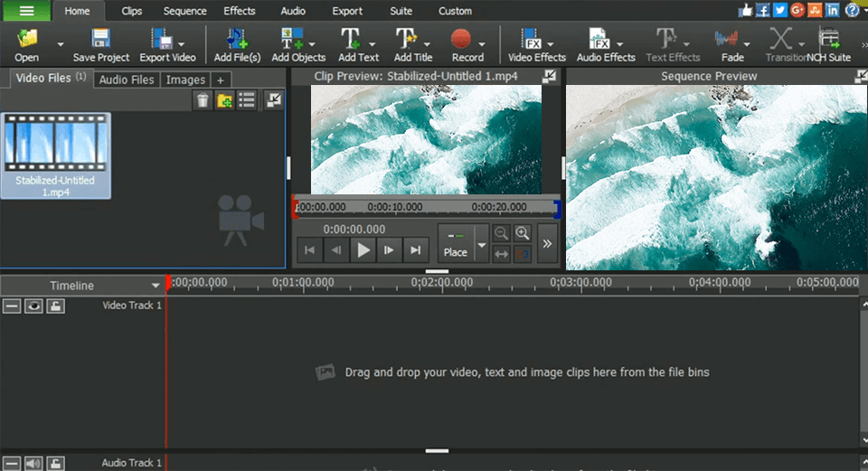Expand the Video Effects dropdown arrow
868x471 pixels.
[551, 44]
